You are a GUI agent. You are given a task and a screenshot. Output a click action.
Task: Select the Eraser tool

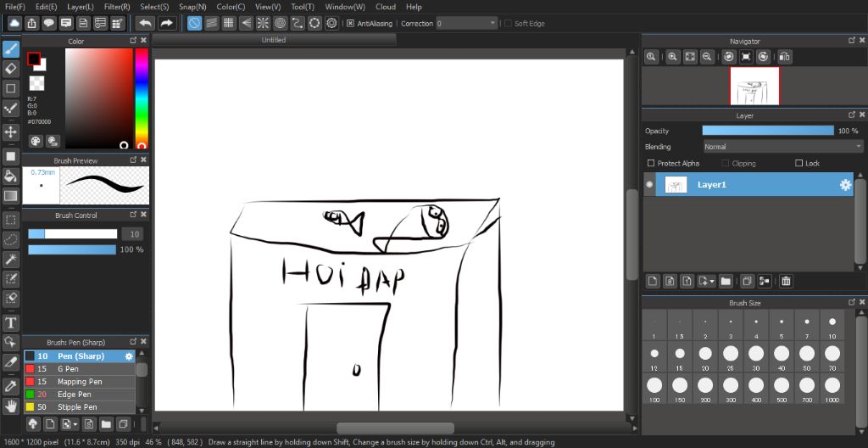tap(10, 69)
